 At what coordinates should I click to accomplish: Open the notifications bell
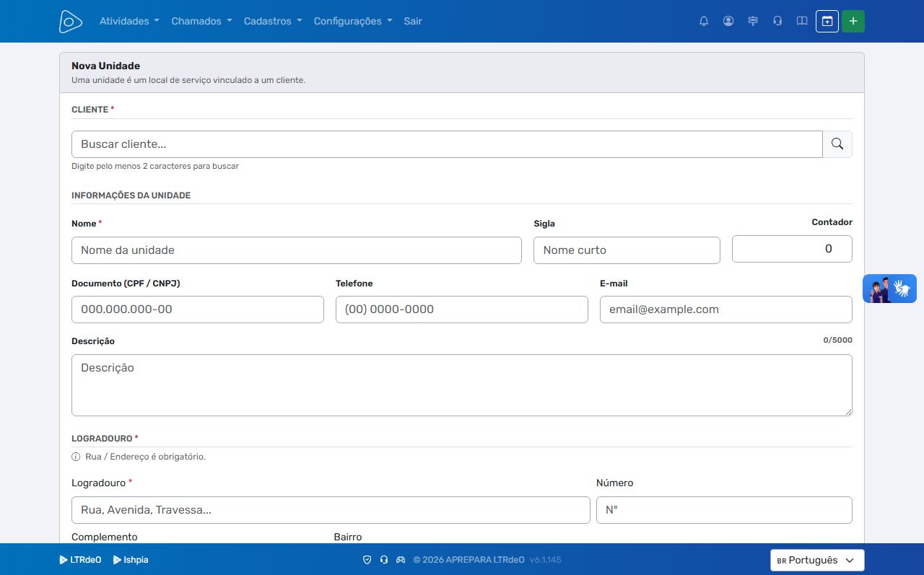click(704, 22)
